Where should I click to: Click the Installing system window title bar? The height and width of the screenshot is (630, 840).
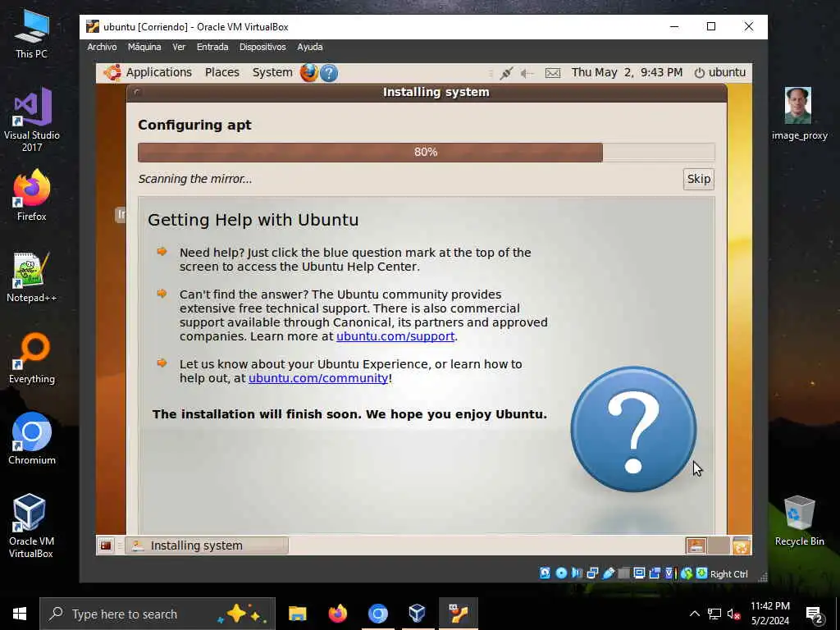[427, 92]
